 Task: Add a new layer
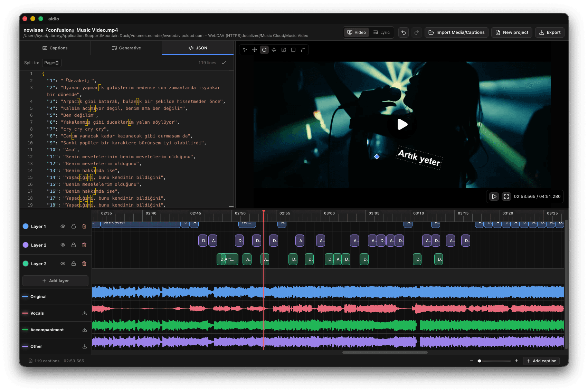[x=55, y=281]
